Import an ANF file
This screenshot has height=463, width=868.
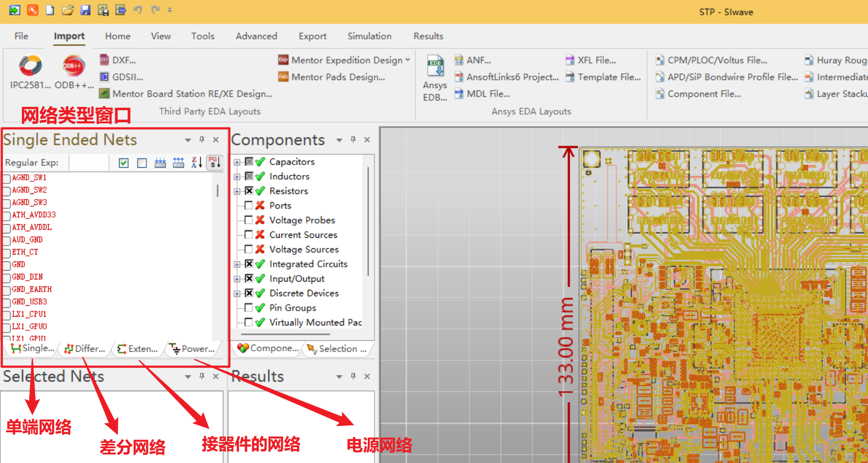(473, 60)
